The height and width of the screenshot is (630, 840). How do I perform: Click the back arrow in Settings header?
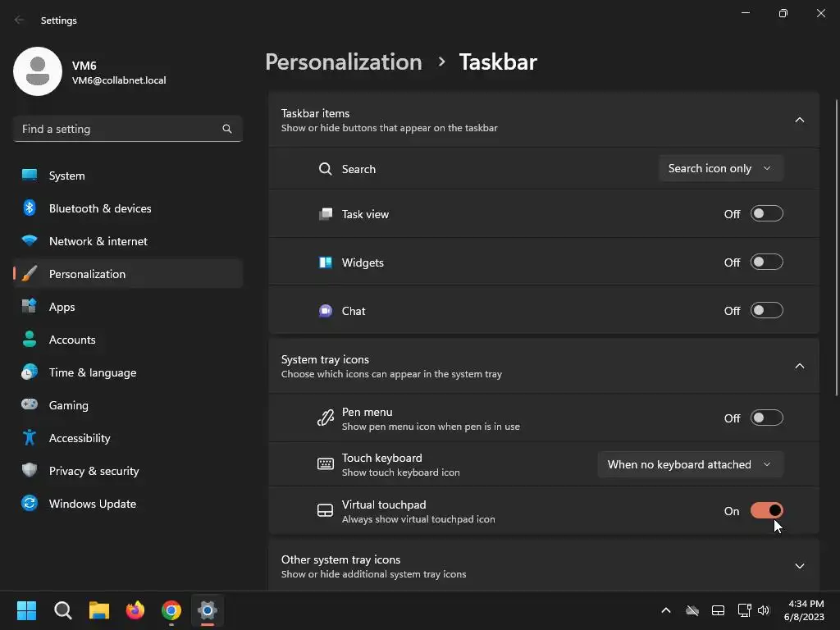(x=20, y=20)
